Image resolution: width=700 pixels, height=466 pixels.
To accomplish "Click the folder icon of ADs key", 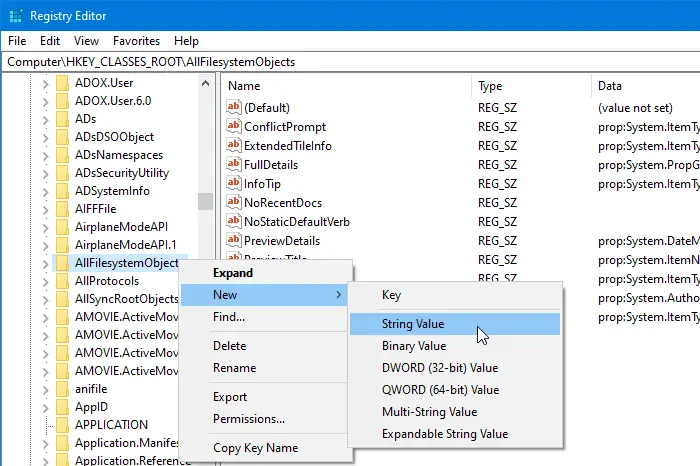I will click(x=62, y=119).
